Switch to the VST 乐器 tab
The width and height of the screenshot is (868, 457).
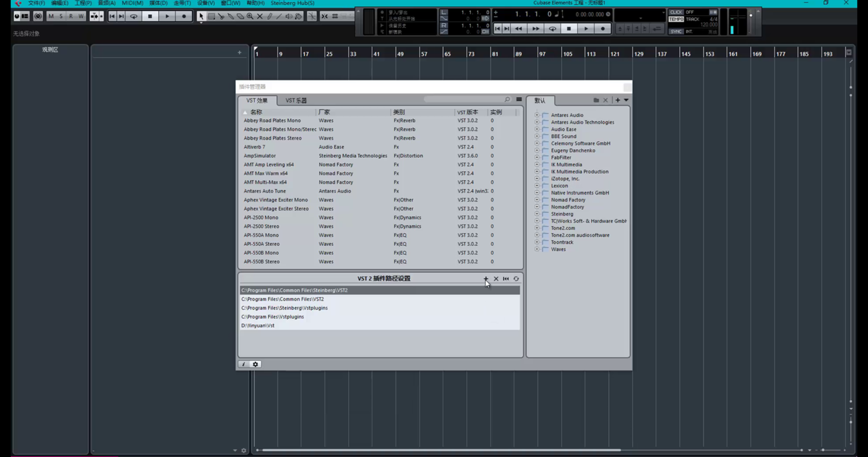click(x=296, y=100)
